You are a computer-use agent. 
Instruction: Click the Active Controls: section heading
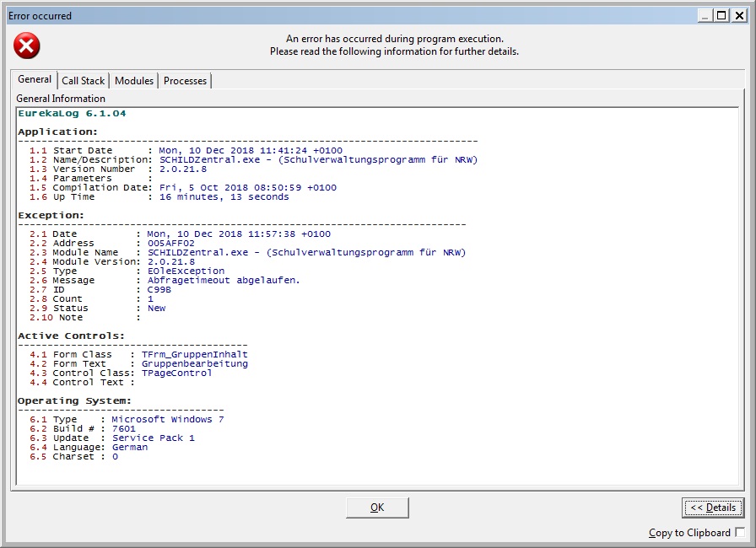[x=72, y=336]
